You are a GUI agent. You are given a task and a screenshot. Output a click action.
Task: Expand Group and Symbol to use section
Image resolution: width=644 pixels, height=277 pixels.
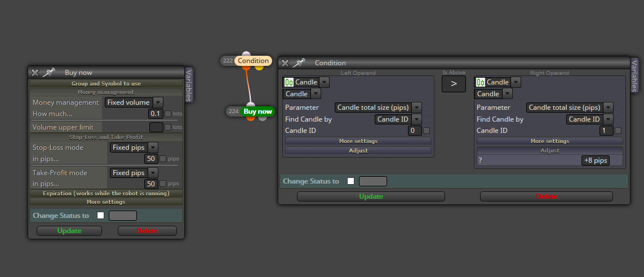106,83
